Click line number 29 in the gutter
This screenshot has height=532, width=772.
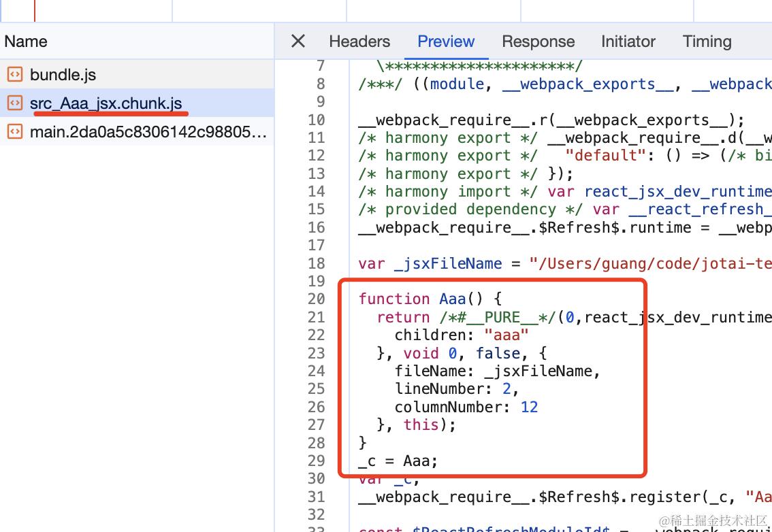point(316,461)
